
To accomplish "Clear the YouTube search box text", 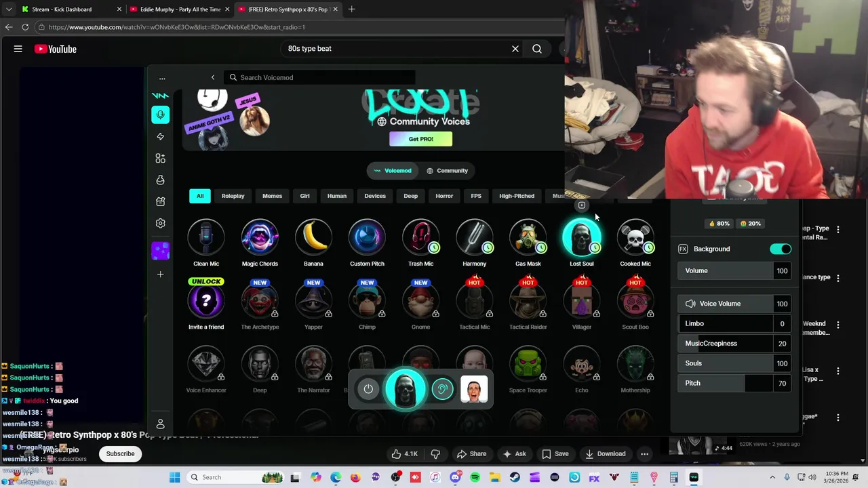I will tap(515, 49).
